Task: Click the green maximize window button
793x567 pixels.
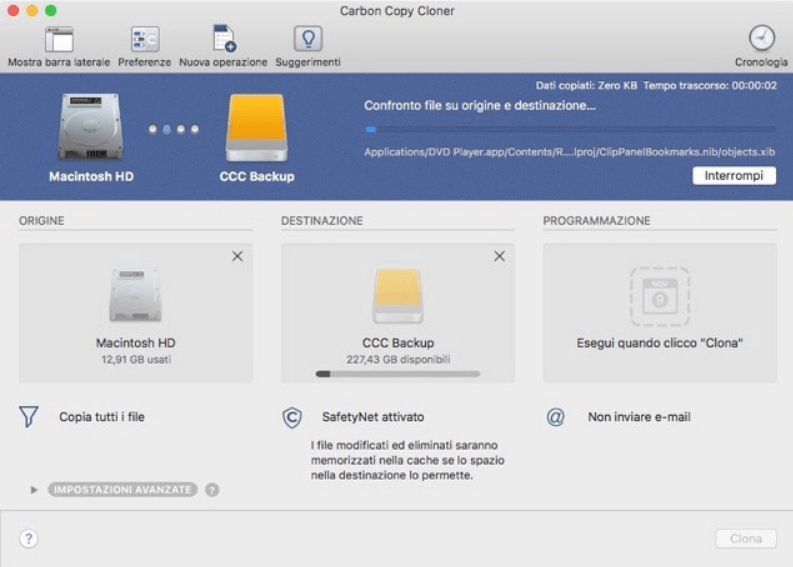Action: [x=51, y=10]
